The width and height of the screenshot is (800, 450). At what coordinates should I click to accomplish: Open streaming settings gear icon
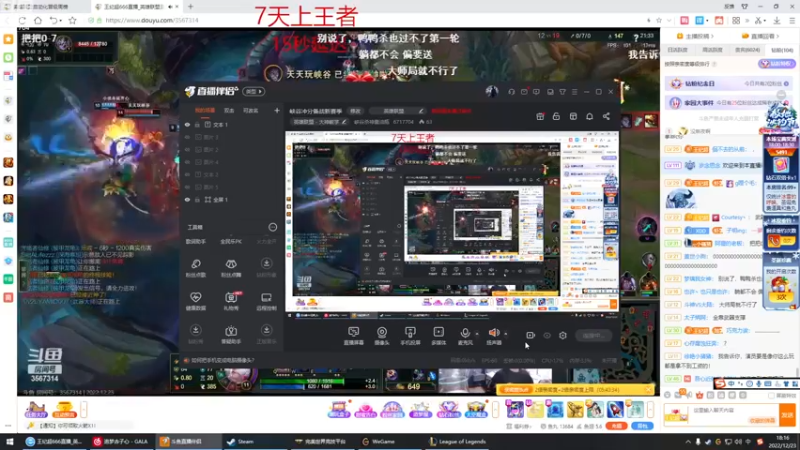click(563, 336)
